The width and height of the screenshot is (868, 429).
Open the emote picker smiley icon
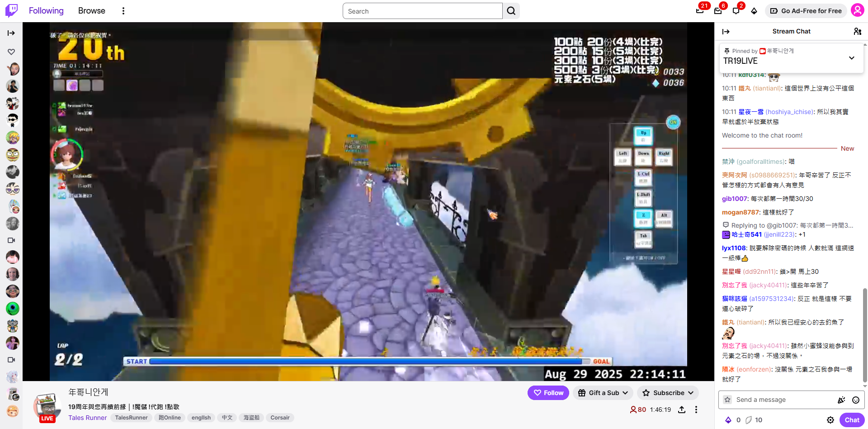(x=855, y=400)
